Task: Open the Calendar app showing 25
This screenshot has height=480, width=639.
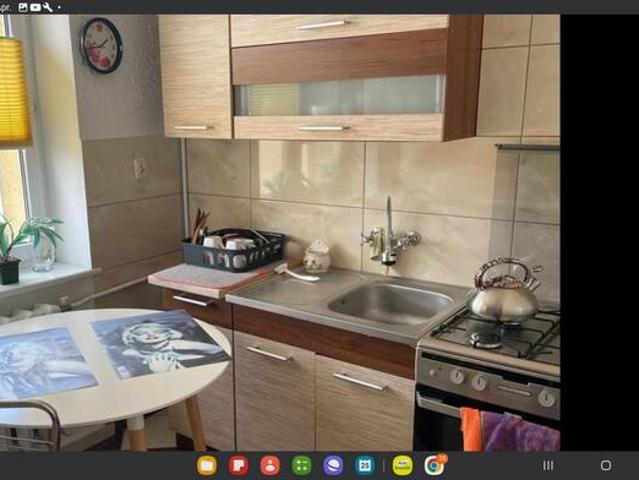Action: (x=365, y=465)
